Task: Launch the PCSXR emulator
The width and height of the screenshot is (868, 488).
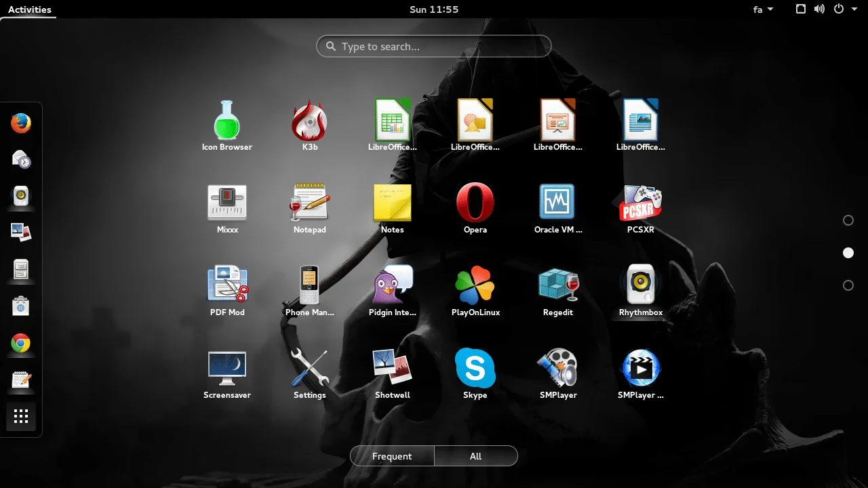Action: 640,208
